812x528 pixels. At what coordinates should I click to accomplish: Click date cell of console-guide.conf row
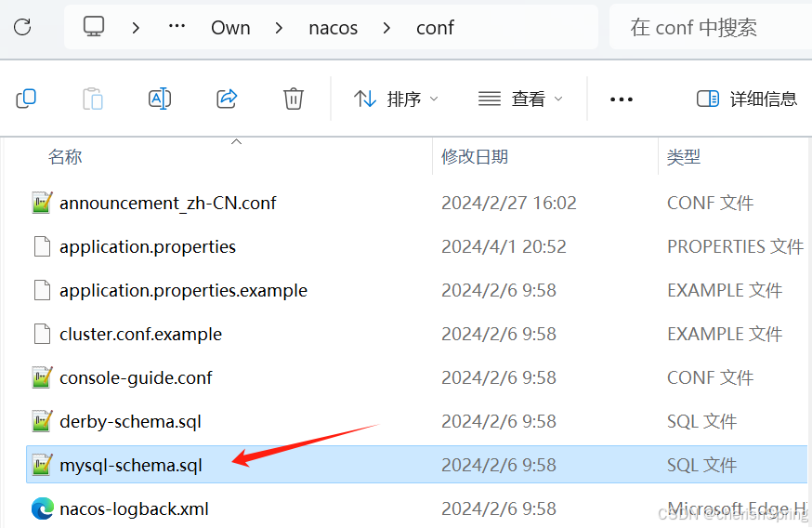coord(499,377)
